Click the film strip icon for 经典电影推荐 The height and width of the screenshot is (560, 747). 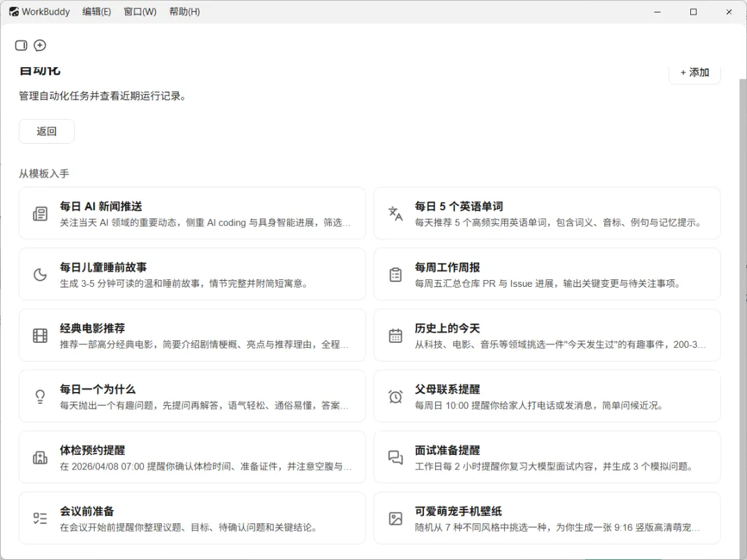click(x=40, y=335)
